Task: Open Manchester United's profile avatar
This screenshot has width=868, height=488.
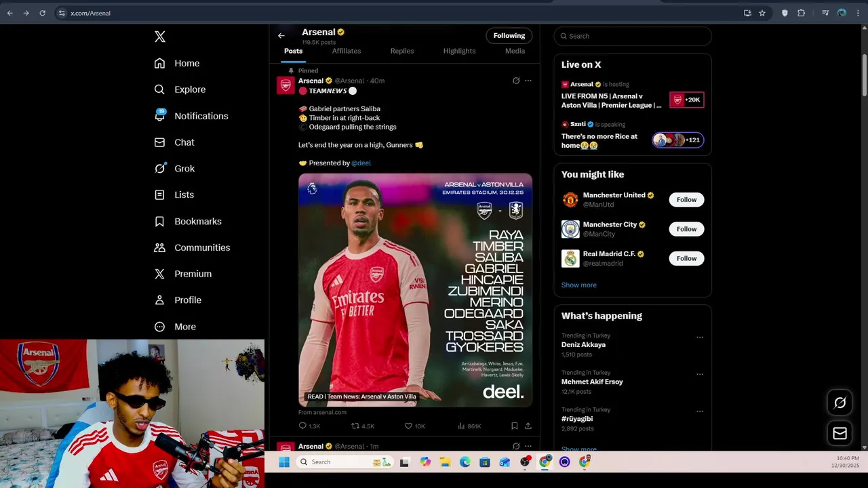Action: coord(570,199)
